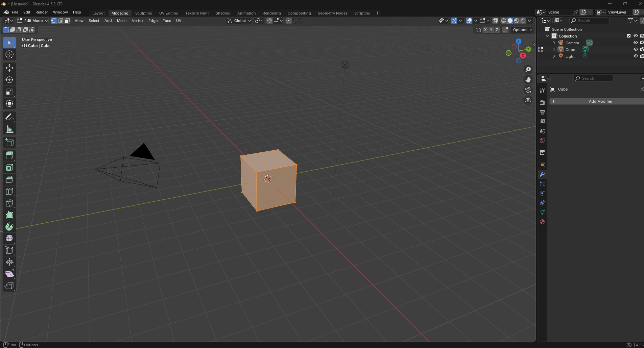Viewport: 644px width, 348px height.
Task: Click the Add Modifier button
Action: [597, 101]
